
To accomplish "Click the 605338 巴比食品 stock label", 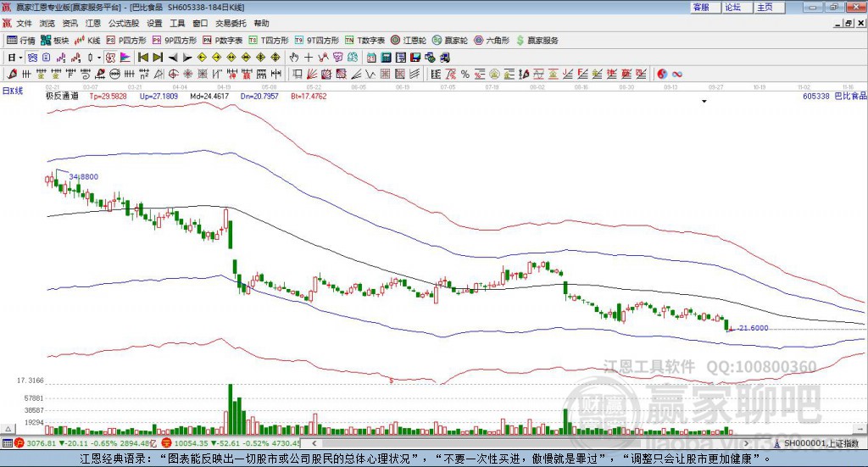I will 835,97.
